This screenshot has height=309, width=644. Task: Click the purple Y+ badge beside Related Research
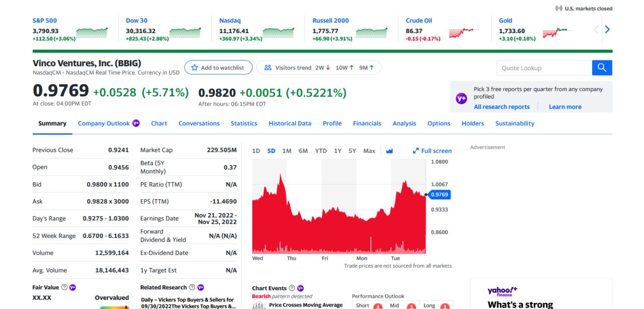201,287
